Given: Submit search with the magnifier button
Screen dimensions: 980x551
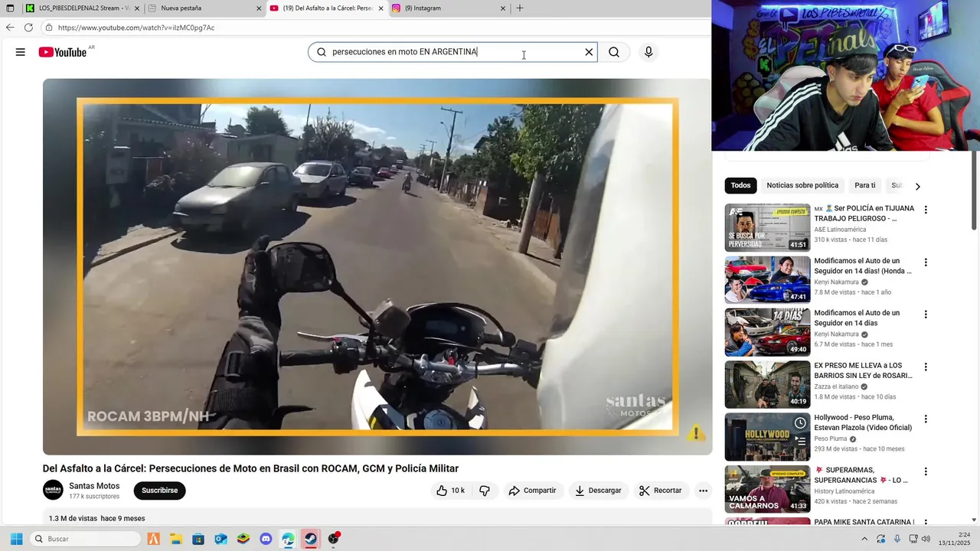Looking at the screenshot, I should (614, 52).
